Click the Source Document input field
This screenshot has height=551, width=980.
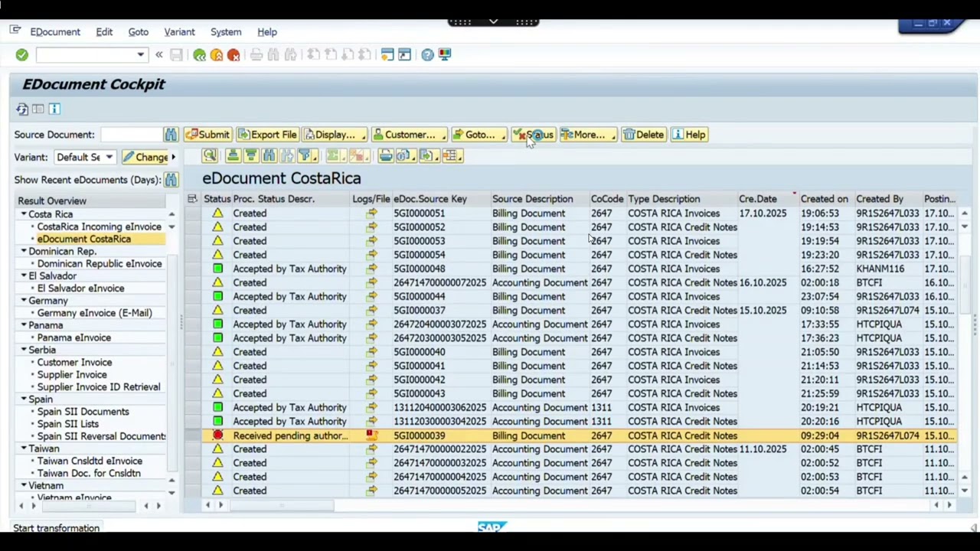[x=131, y=135]
